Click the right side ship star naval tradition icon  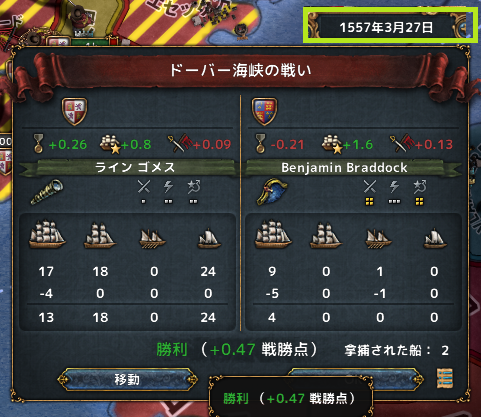tap(332, 144)
